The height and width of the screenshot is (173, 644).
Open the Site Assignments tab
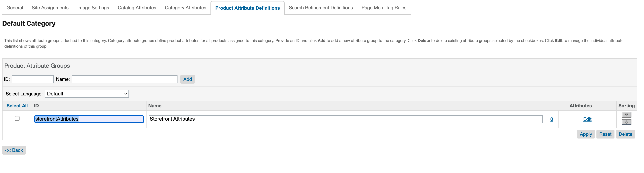pyautogui.click(x=50, y=8)
